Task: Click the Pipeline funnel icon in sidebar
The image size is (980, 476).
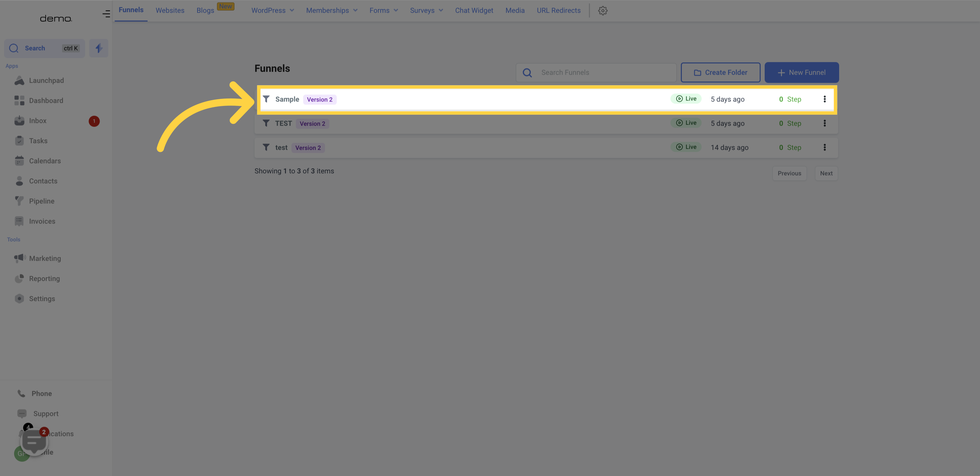Action: click(x=19, y=201)
